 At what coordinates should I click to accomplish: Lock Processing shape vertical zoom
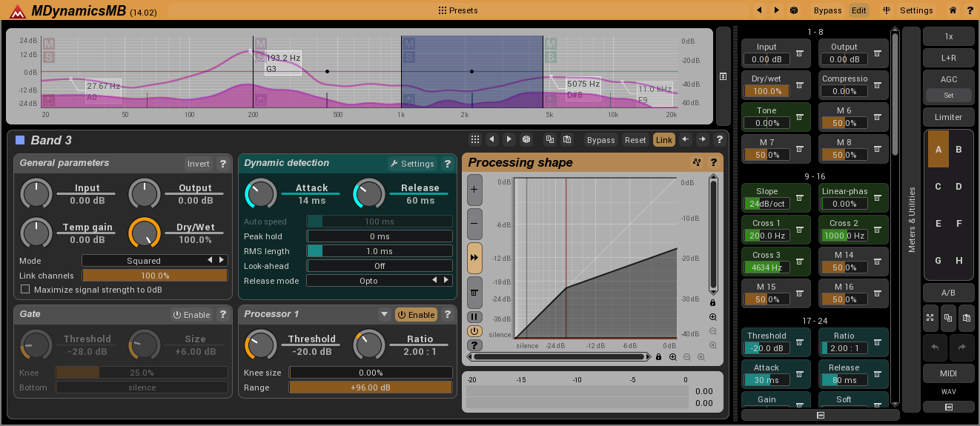(x=712, y=302)
